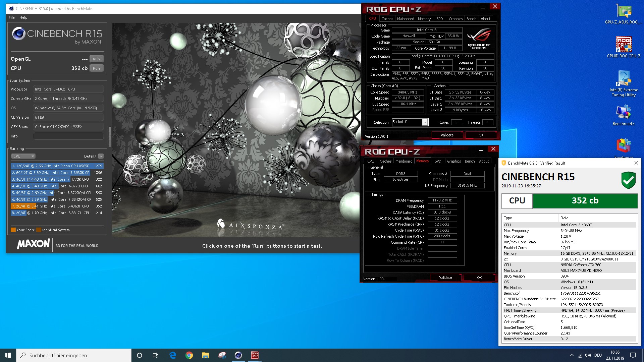Open the volume control tray icon
The height and width of the screenshot is (362, 644).
588,355
